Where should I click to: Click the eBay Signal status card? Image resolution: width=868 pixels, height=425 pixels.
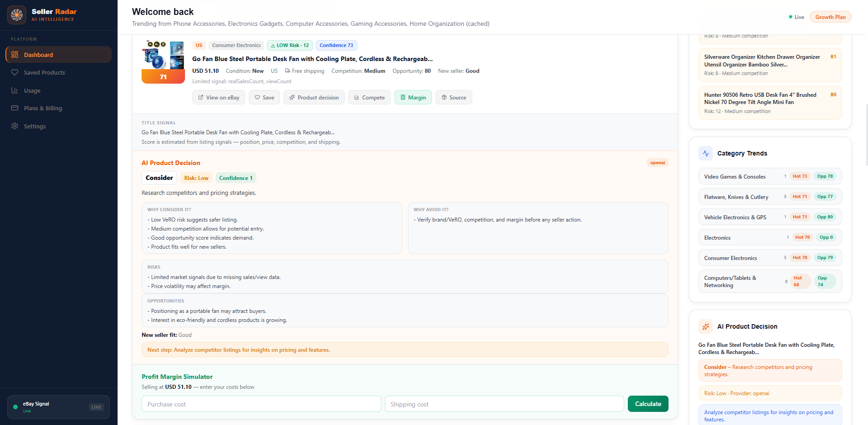click(59, 407)
